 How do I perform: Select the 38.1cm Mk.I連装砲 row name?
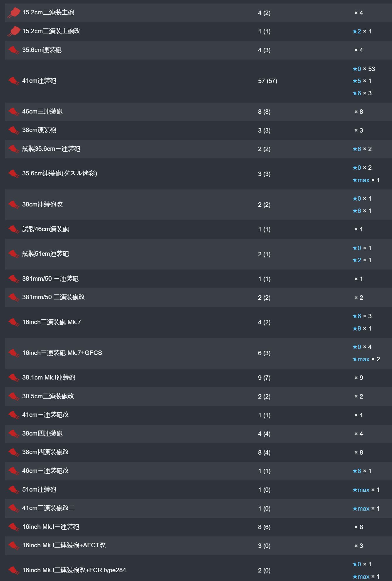[49, 377]
